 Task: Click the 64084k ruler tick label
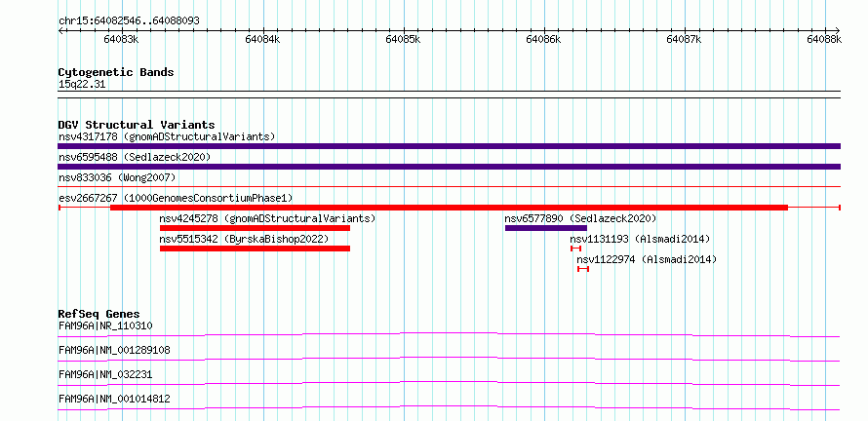(262, 40)
